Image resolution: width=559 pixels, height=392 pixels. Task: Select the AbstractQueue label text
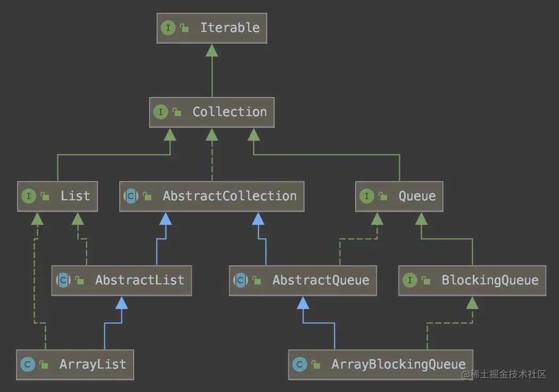[321, 280]
